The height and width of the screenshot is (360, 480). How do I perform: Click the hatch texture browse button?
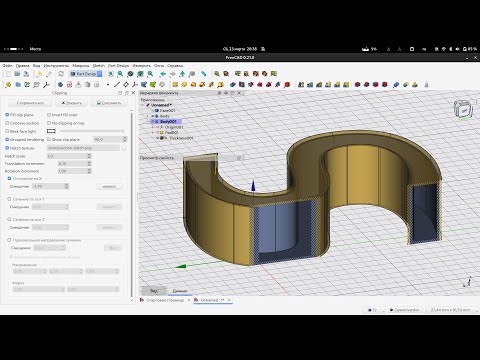coord(124,148)
